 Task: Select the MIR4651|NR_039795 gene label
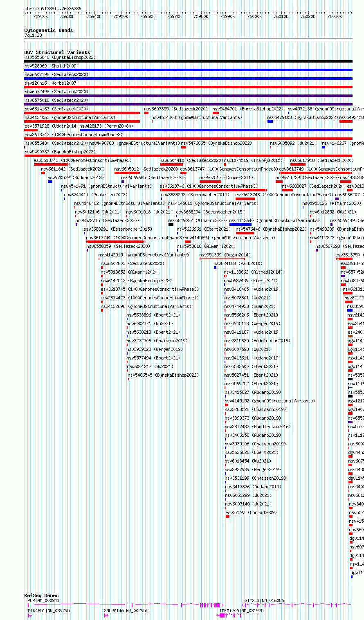[49, 611]
